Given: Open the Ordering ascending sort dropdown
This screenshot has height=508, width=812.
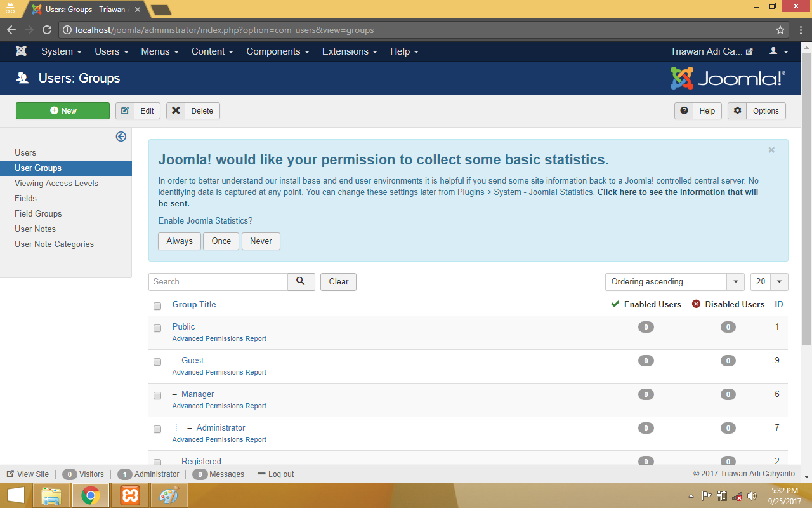Looking at the screenshot, I should click(x=674, y=281).
